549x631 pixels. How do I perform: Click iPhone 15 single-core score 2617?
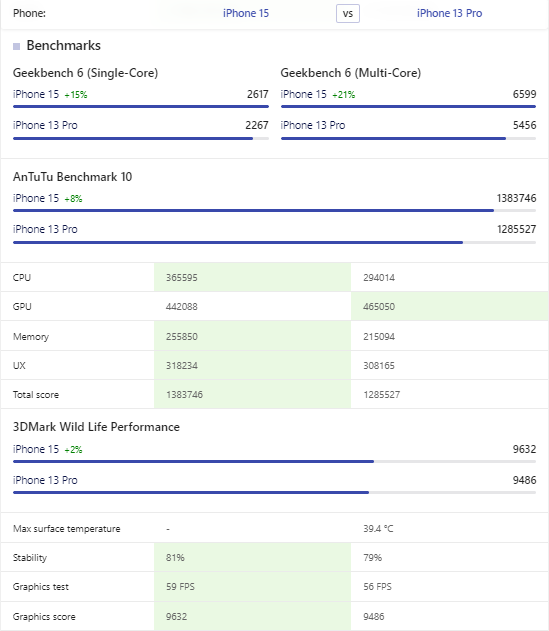coord(258,94)
